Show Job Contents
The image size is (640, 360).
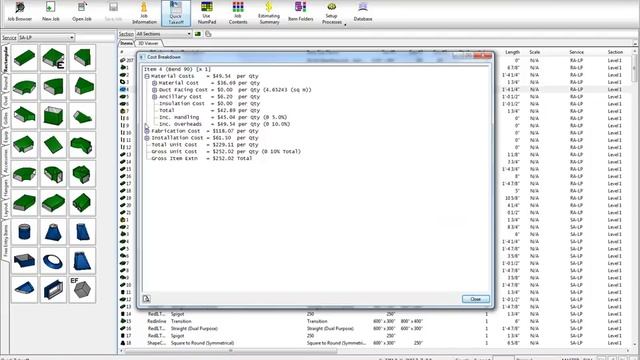[238, 13]
